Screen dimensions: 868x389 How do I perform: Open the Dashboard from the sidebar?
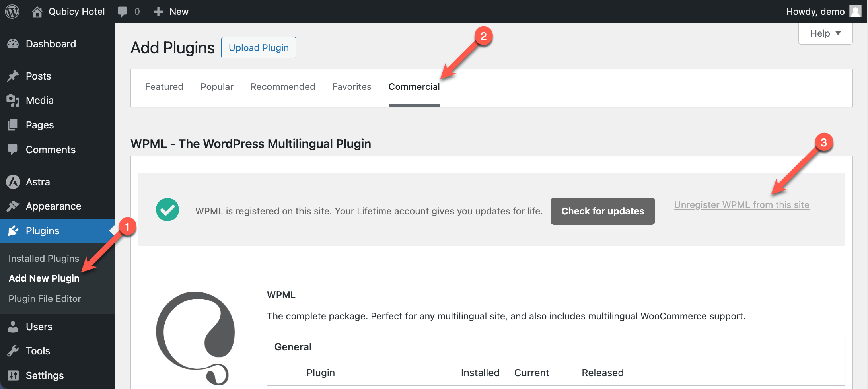13,44
